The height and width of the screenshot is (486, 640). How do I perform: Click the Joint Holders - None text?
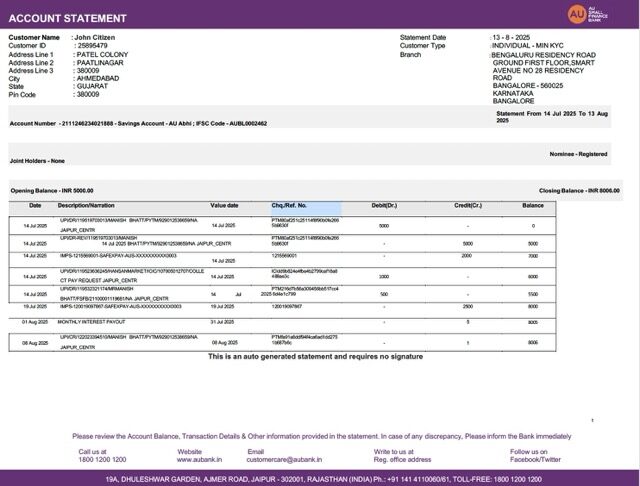(37, 161)
